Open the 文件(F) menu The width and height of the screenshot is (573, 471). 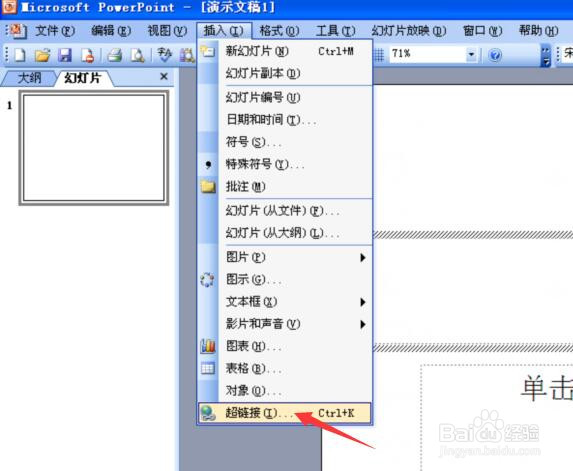[55, 31]
